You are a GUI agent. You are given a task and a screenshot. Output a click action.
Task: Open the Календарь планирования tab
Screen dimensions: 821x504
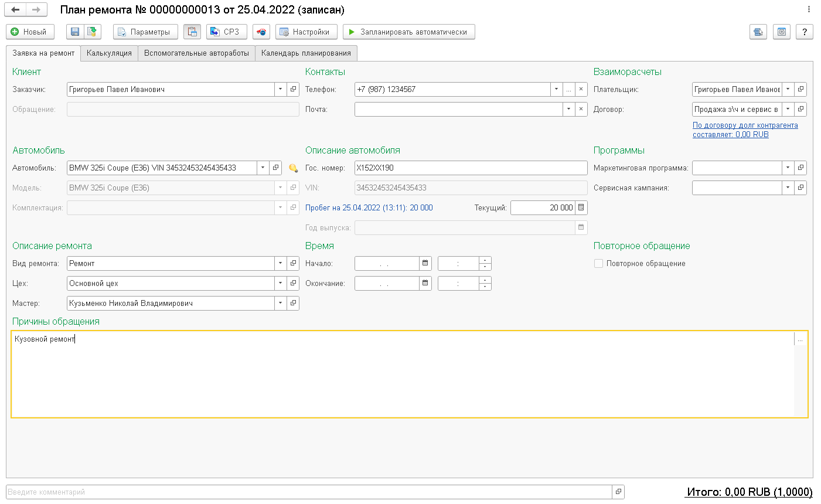click(306, 53)
